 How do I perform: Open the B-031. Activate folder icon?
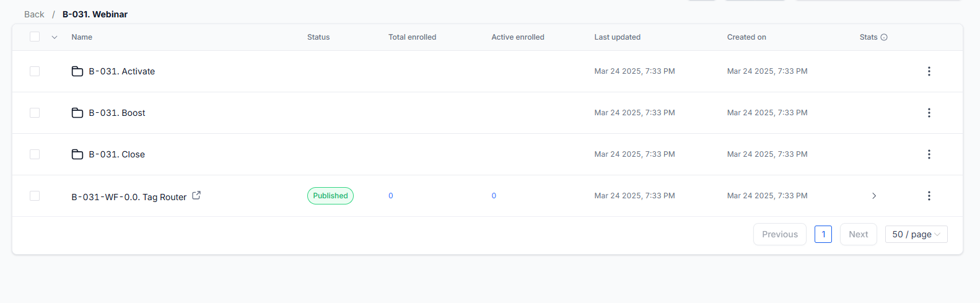coord(77,71)
